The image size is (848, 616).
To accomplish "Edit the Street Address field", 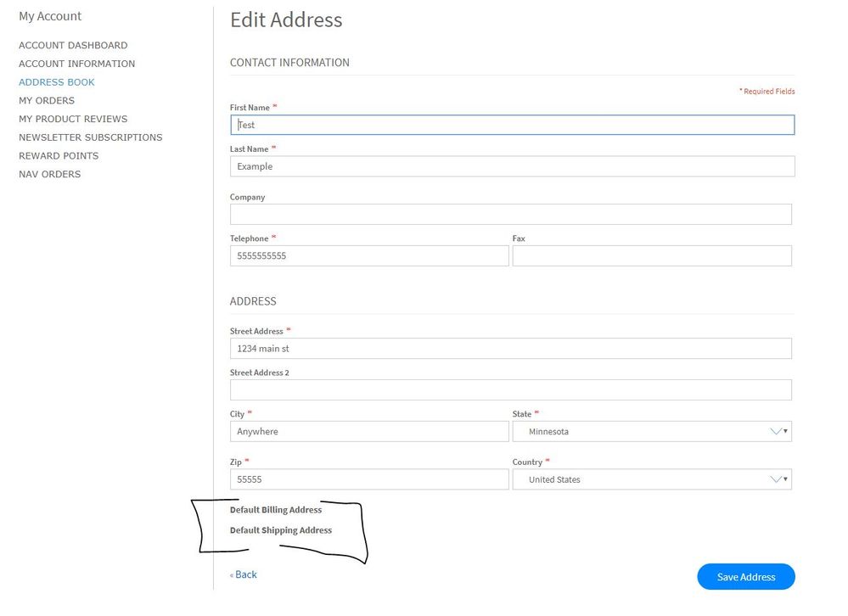I will (x=510, y=348).
